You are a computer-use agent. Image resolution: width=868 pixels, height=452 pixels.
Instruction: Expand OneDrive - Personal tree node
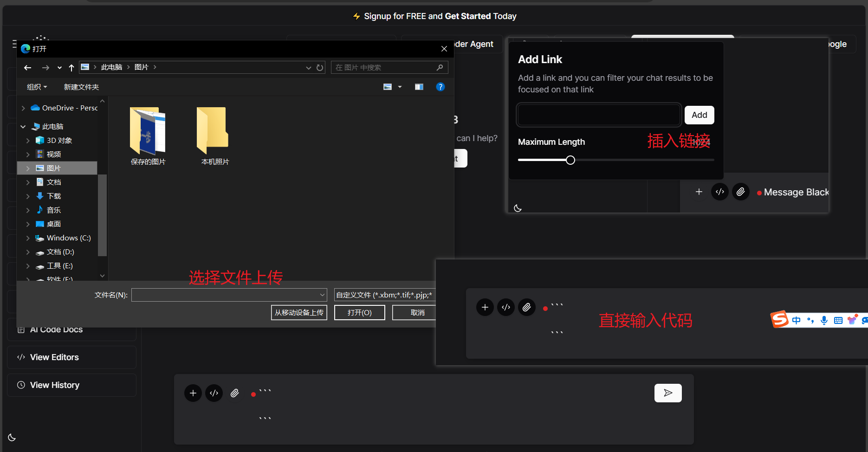(x=23, y=108)
